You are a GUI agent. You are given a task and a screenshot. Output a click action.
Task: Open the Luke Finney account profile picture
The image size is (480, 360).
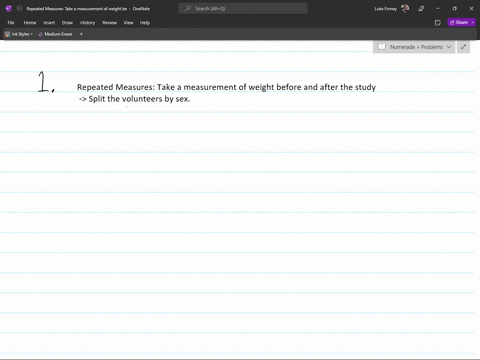(405, 9)
